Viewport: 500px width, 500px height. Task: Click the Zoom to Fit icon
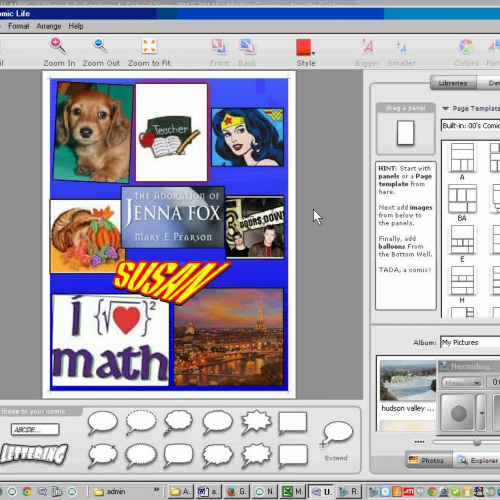(x=149, y=46)
